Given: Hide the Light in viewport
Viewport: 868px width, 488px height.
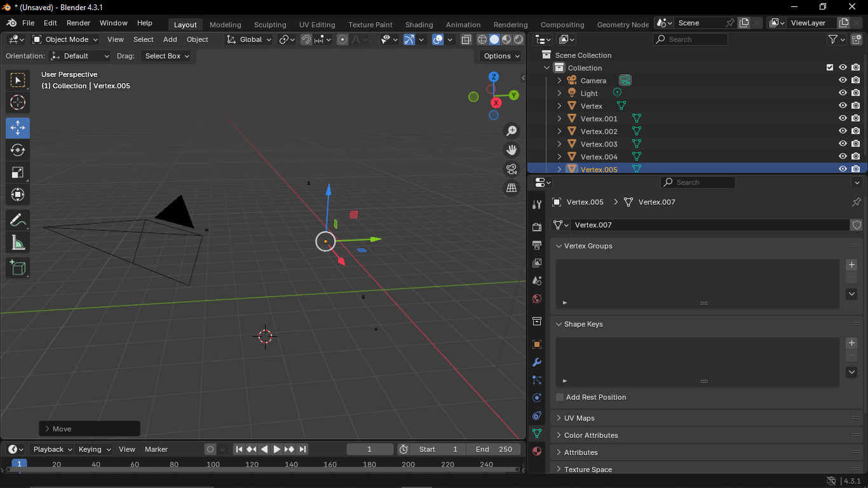Looking at the screenshot, I should [843, 93].
